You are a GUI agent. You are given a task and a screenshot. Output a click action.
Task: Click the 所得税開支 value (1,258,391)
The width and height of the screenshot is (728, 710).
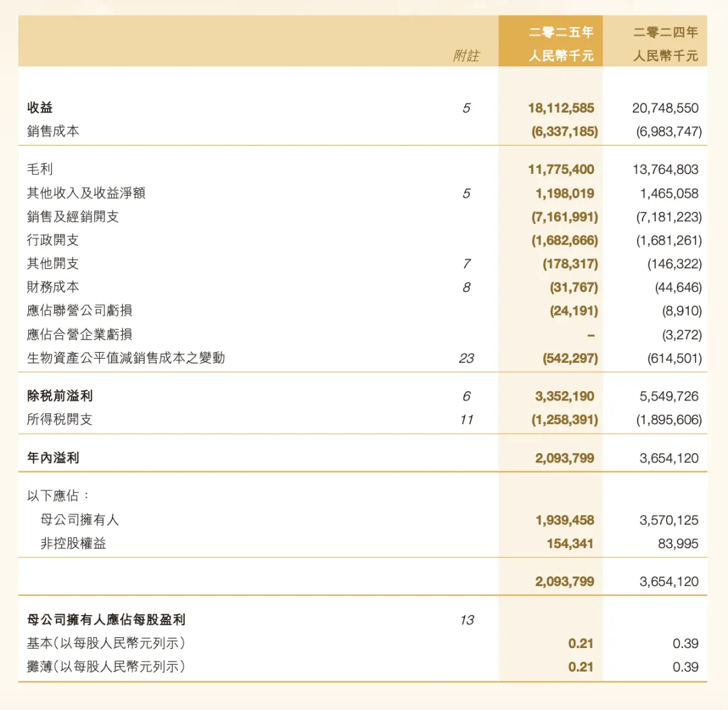565,420
